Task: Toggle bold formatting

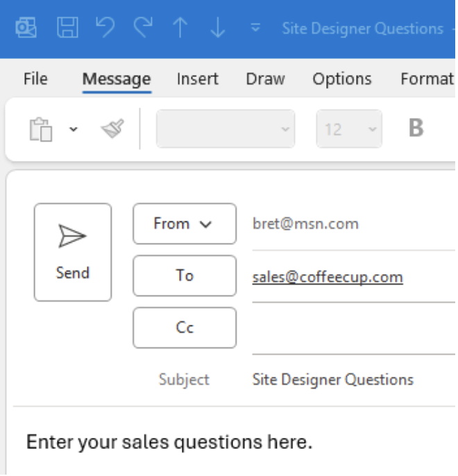Action: click(x=416, y=128)
